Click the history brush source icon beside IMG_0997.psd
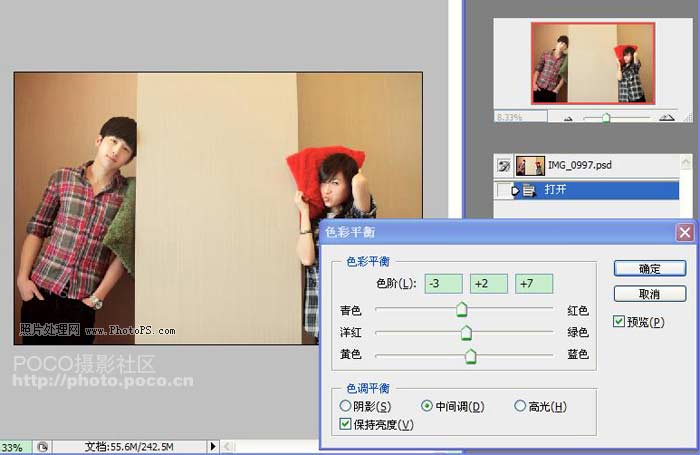700x455 pixels. tap(505, 166)
